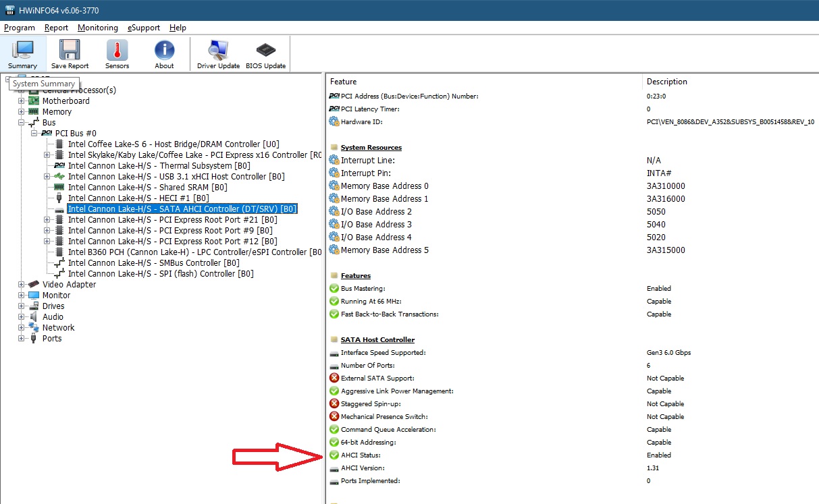Select the SPI (flash) Controller item
The width and height of the screenshot is (819, 504).
(161, 273)
